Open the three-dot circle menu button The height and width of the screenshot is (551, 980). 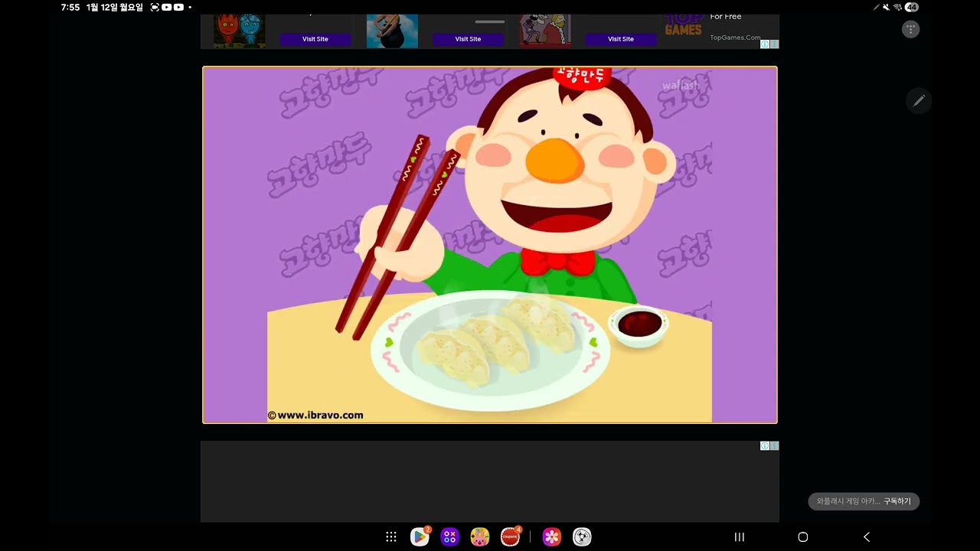910,29
